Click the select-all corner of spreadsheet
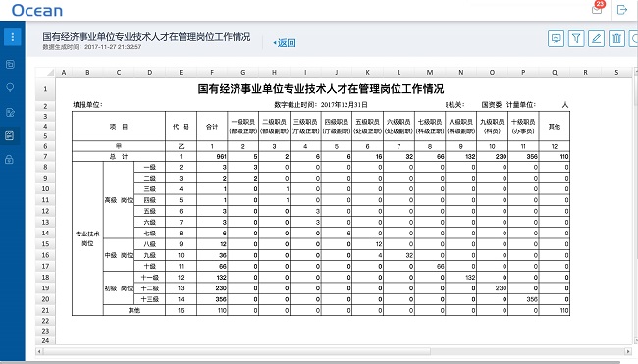Image resolution: width=638 pixels, height=364 pixels. 45,72
